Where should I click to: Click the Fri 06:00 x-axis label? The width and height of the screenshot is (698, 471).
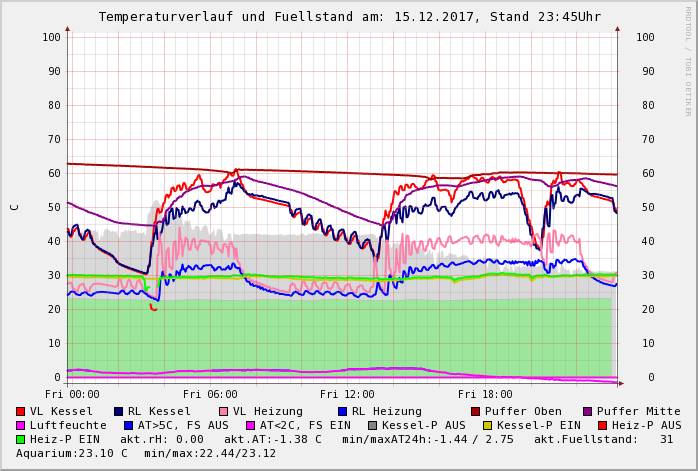click(x=210, y=394)
